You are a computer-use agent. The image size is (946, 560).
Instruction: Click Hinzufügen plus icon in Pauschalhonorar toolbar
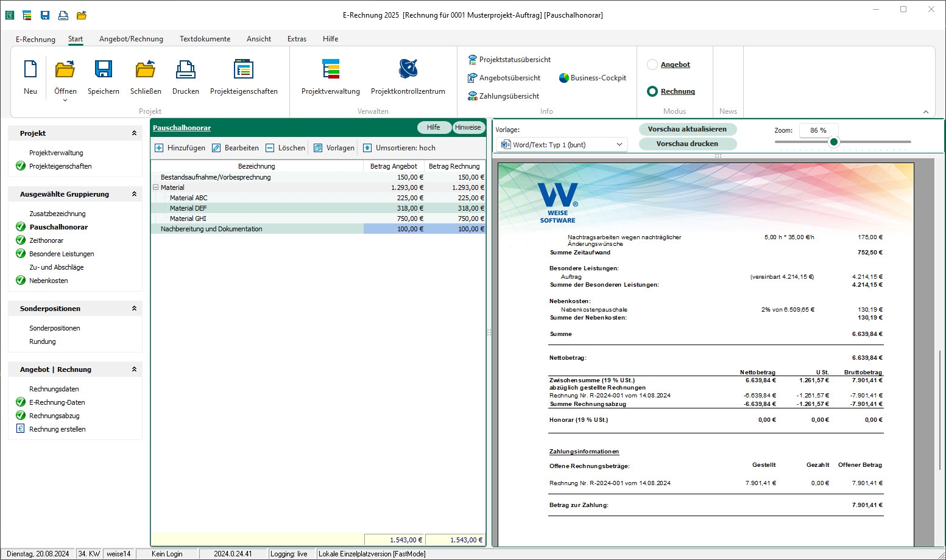159,148
